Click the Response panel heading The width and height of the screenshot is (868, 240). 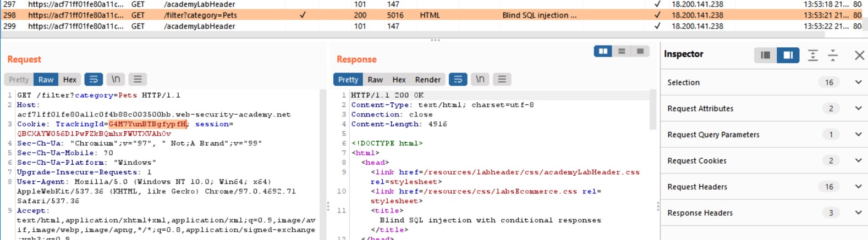(356, 59)
